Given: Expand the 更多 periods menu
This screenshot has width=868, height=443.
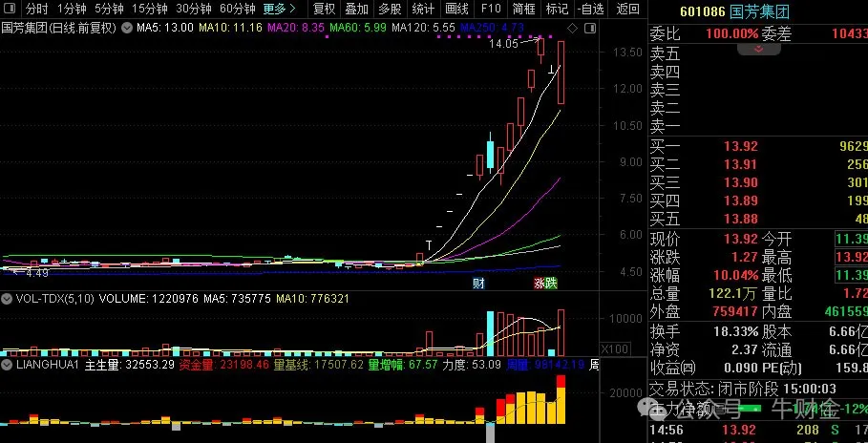Looking at the screenshot, I should click(279, 10).
